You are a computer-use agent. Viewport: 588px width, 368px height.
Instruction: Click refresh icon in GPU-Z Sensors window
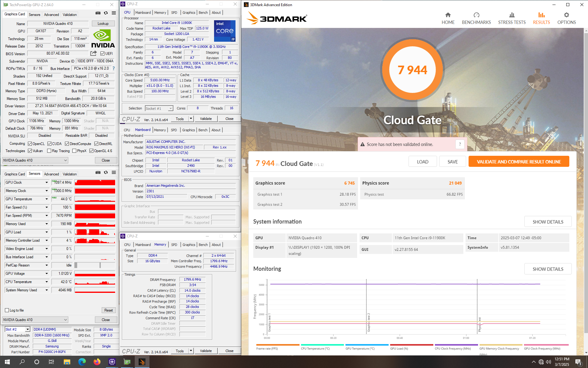(x=106, y=172)
